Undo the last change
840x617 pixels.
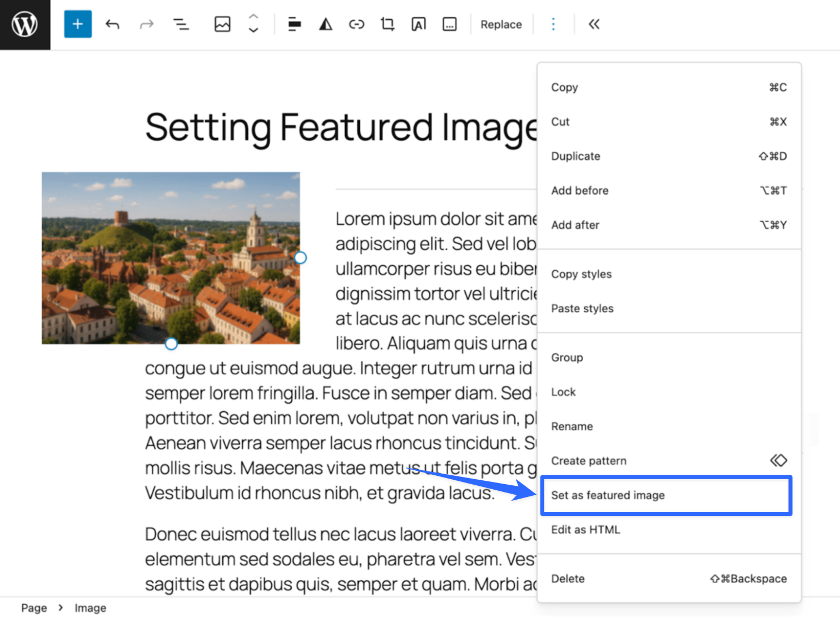(x=112, y=24)
